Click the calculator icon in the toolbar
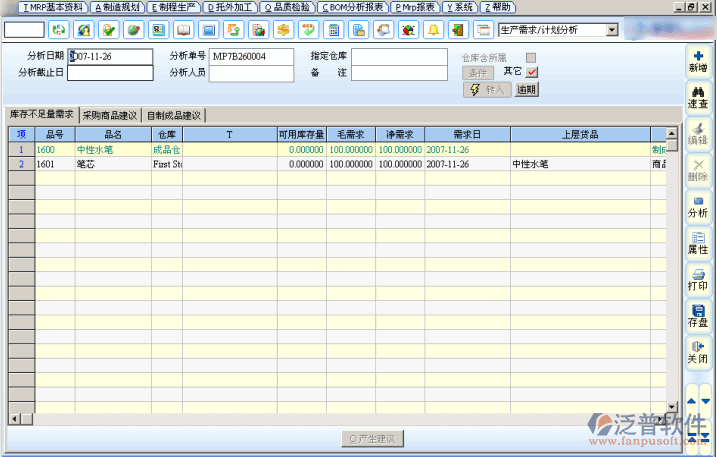The height and width of the screenshot is (457, 717). pyautogui.click(x=333, y=30)
